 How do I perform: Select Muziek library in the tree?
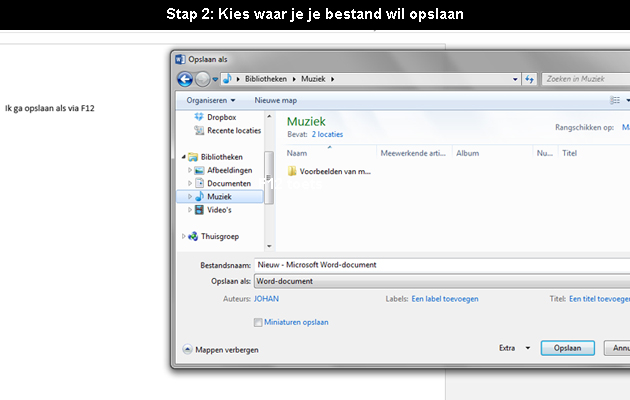tap(219, 196)
